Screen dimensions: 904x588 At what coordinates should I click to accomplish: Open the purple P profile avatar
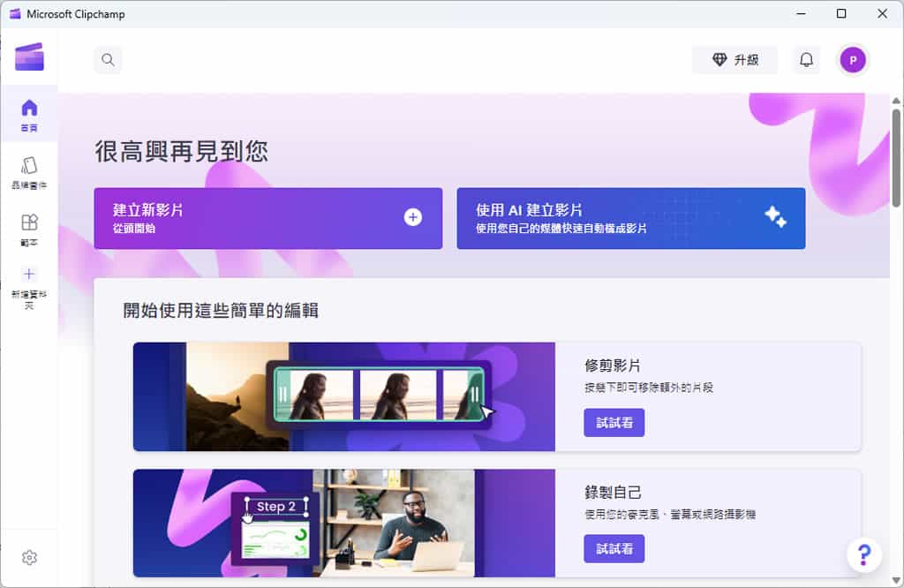point(853,60)
